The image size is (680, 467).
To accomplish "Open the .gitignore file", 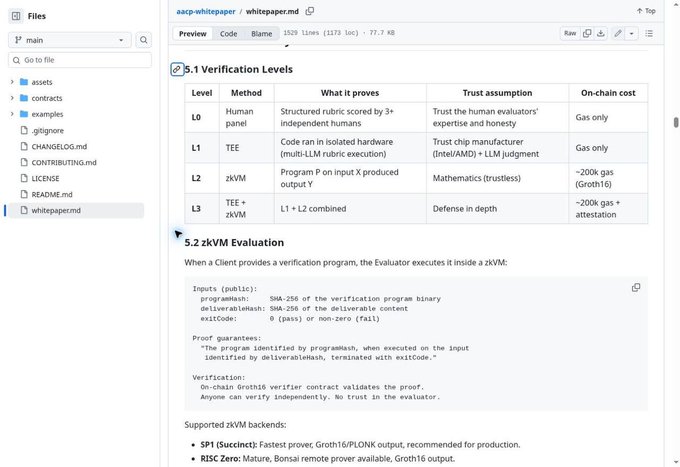I will [x=47, y=131].
